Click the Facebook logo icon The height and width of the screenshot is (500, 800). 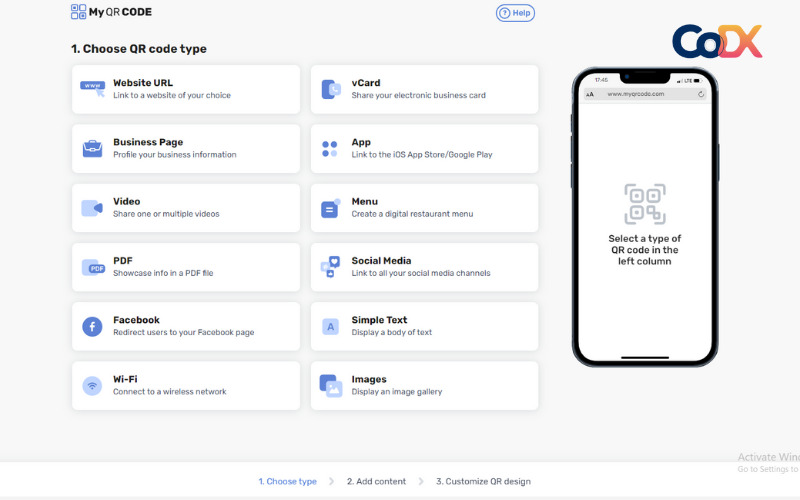pyautogui.click(x=92, y=327)
